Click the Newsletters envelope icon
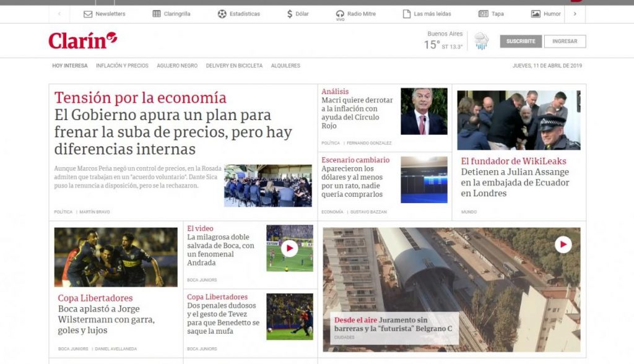 88,14
